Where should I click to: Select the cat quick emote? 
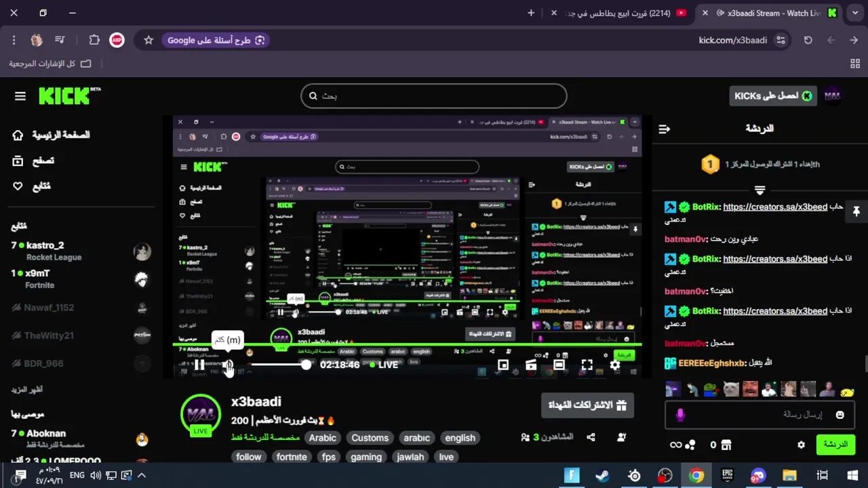[x=730, y=390]
